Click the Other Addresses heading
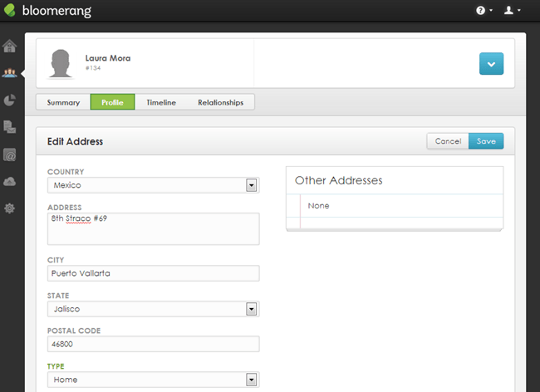 click(338, 180)
